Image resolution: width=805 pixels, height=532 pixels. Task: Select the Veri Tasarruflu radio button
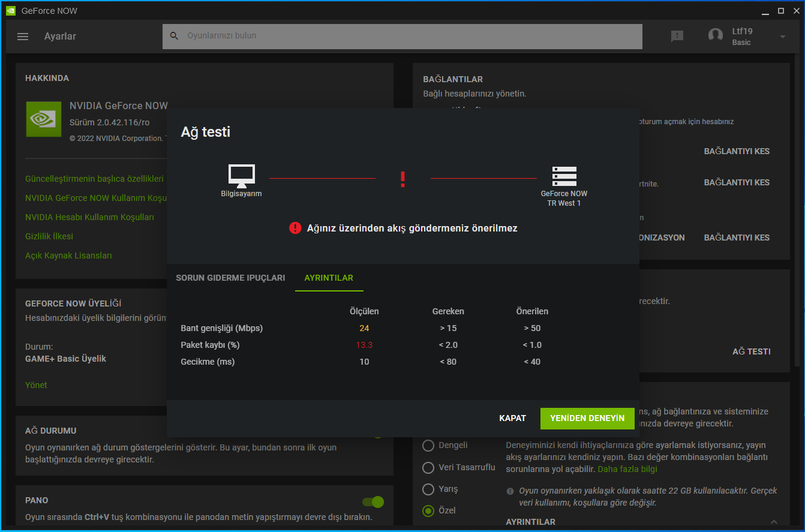428,468
